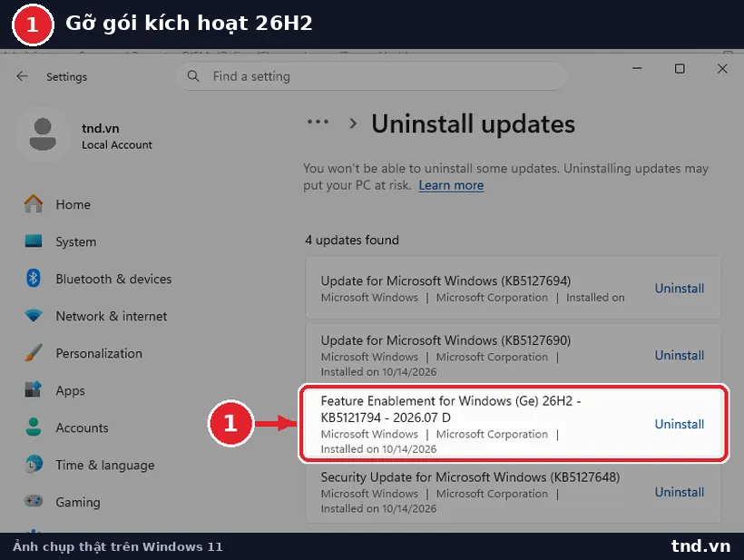
Task: Click the Accounts person icon
Action: (34, 427)
